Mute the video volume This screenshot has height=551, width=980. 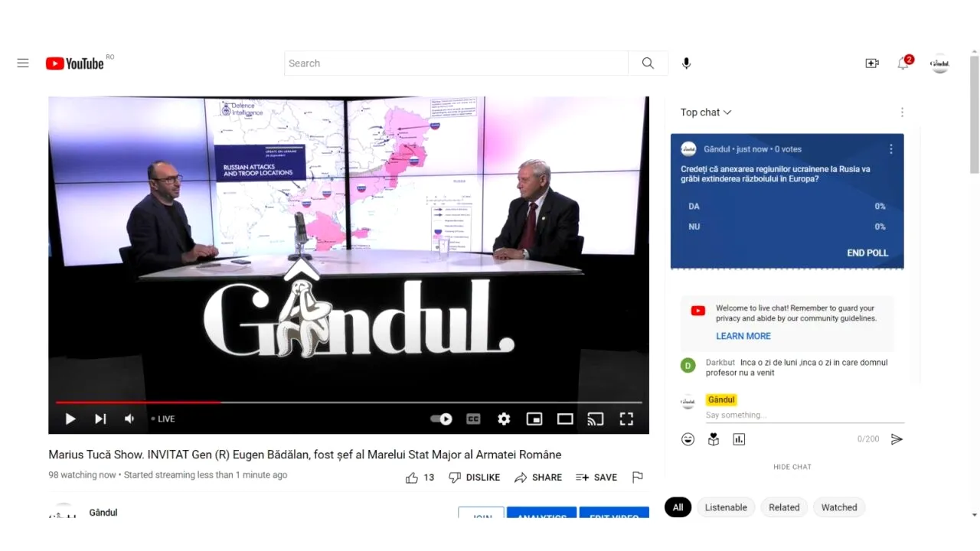129,419
